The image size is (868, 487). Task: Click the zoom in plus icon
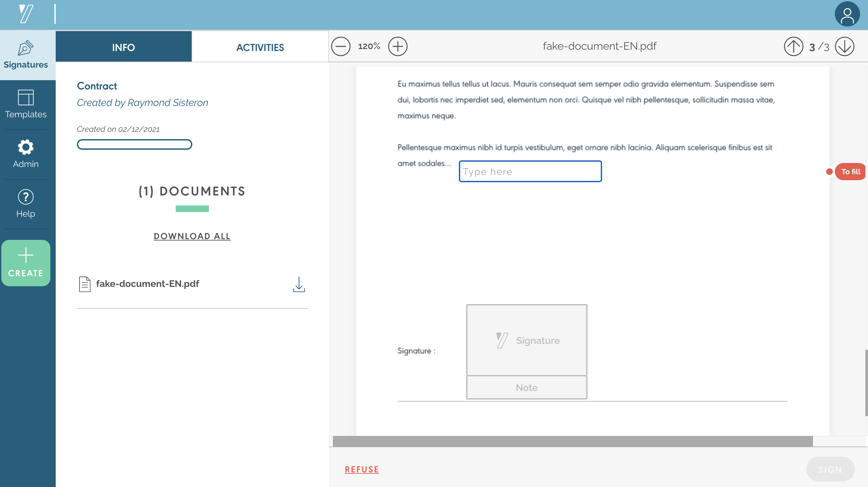pyautogui.click(x=398, y=46)
